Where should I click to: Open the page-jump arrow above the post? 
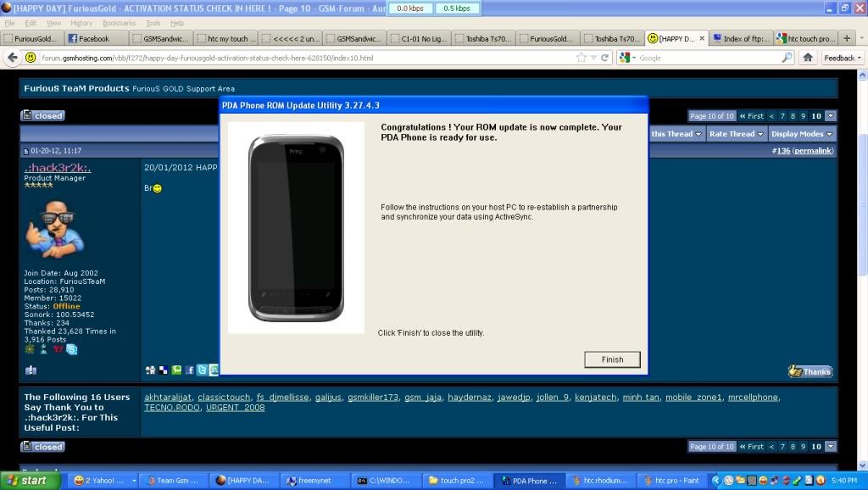tap(831, 115)
